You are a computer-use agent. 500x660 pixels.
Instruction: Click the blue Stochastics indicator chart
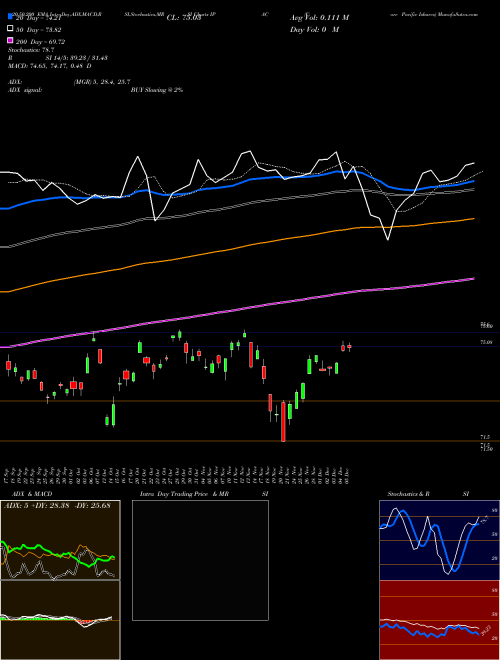[x=439, y=540]
